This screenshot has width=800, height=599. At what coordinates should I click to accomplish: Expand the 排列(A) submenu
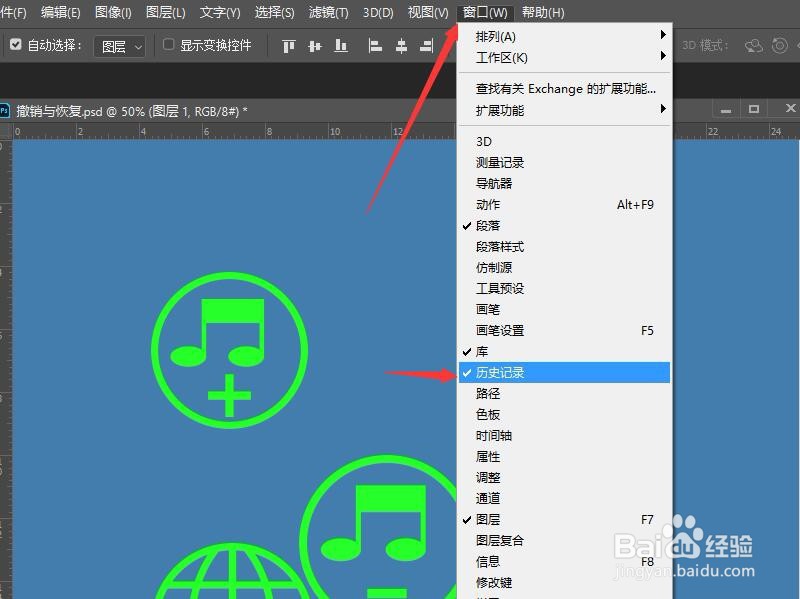(x=564, y=36)
